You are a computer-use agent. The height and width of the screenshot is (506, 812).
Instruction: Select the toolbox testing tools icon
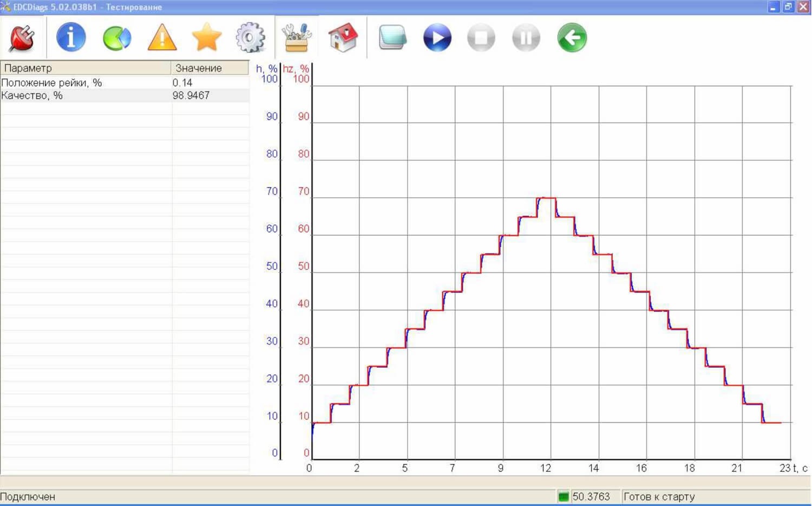click(297, 37)
